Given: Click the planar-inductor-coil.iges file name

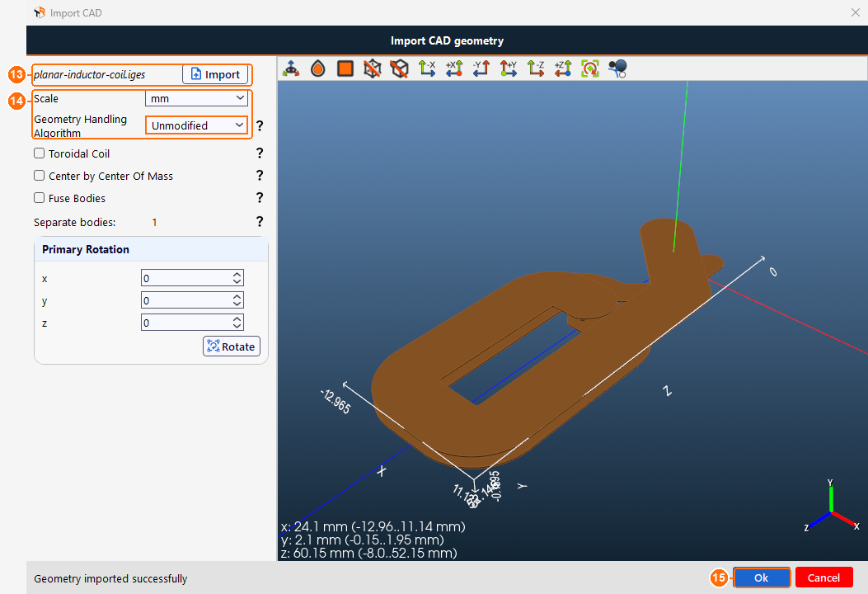Looking at the screenshot, I should (90, 74).
